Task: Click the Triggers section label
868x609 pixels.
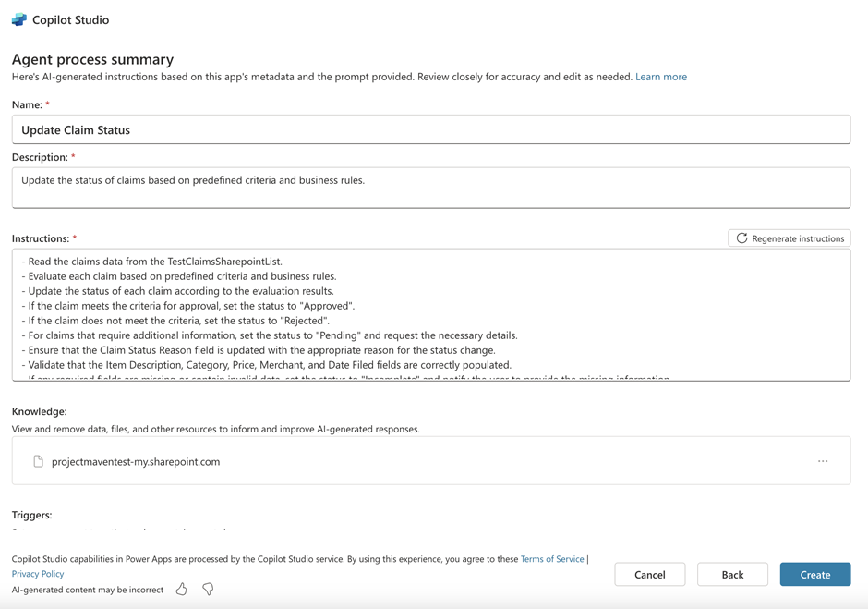Action: pos(32,515)
